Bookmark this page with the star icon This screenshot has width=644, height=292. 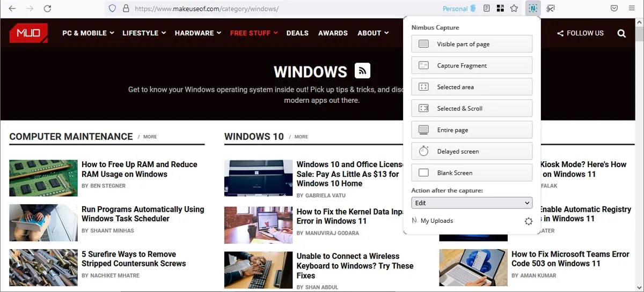(514, 9)
